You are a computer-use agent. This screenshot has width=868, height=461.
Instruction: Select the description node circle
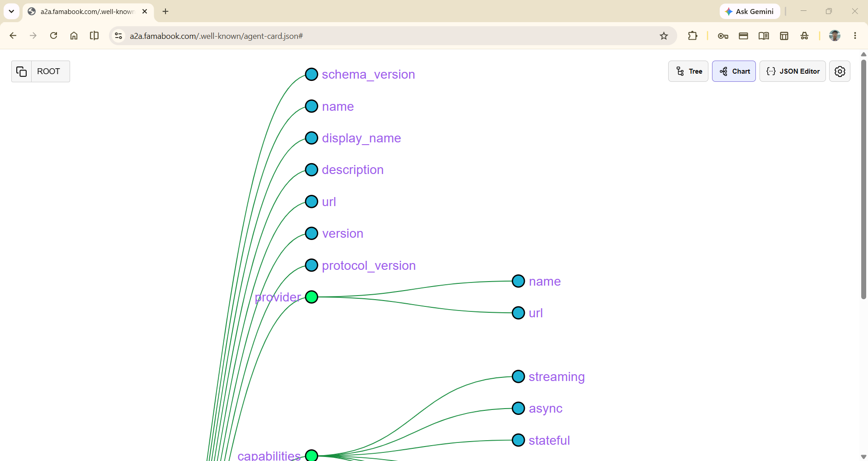311,169
